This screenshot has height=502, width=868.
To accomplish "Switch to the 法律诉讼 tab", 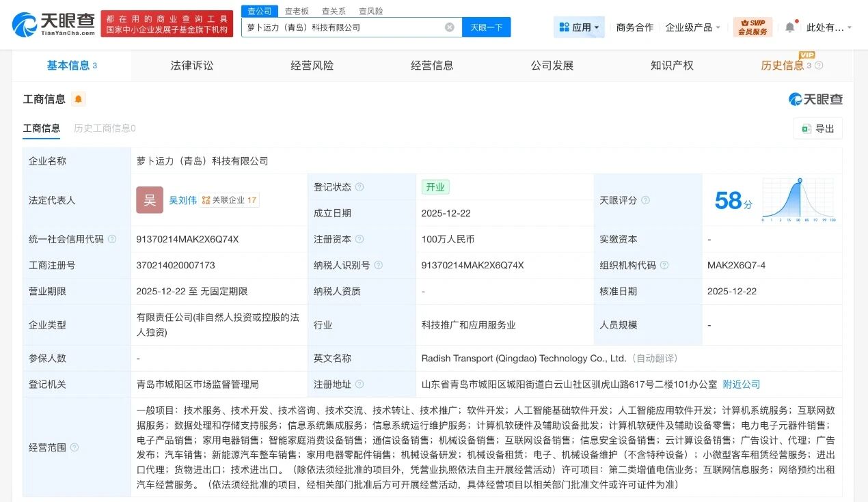I will [x=192, y=66].
